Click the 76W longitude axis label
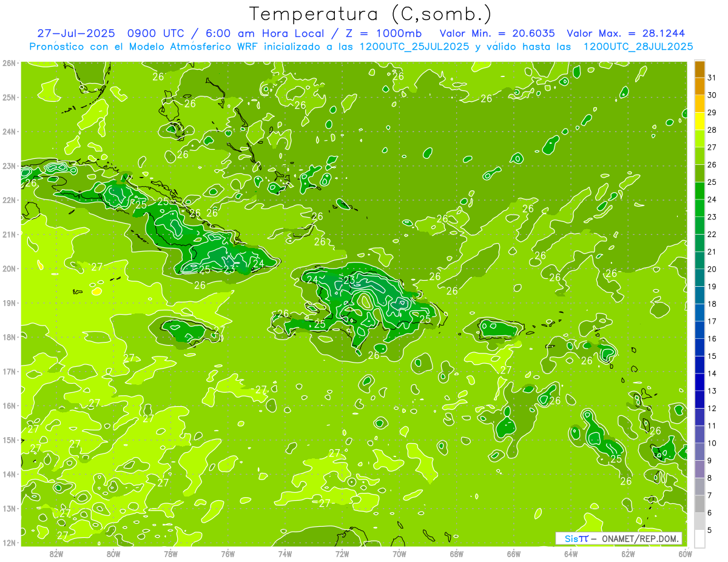This screenshot has height=562, width=728. coord(227,554)
